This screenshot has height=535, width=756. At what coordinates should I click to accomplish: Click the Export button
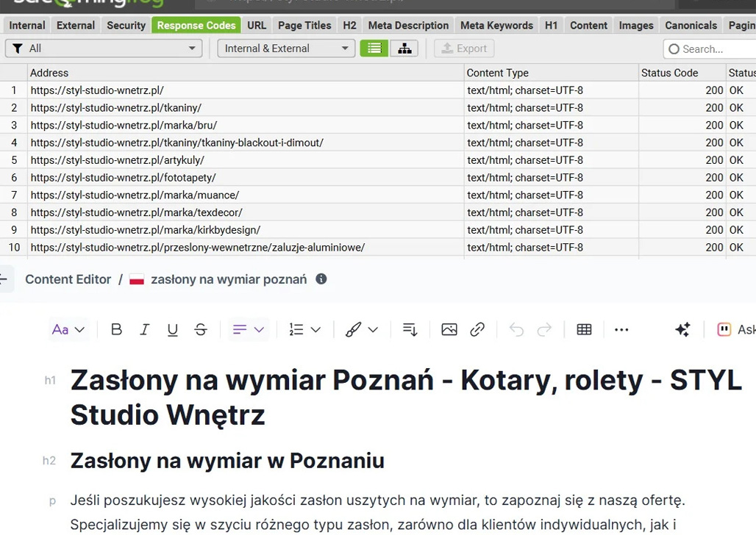click(464, 49)
